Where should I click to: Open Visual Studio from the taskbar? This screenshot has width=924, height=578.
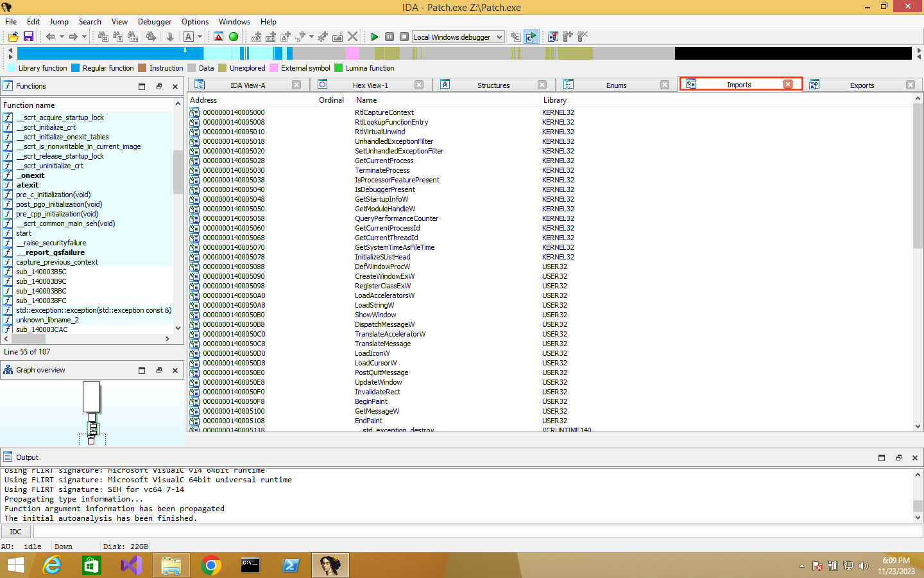[131, 565]
